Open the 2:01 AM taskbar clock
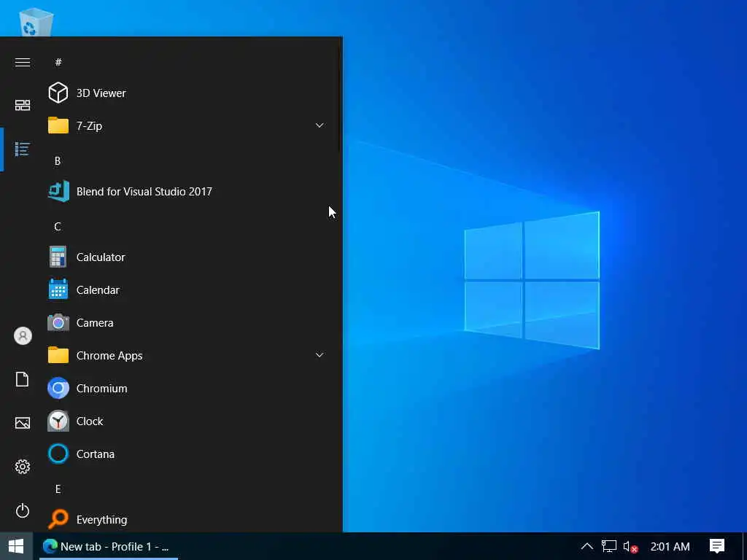Image resolution: width=747 pixels, height=560 pixels. (670, 547)
